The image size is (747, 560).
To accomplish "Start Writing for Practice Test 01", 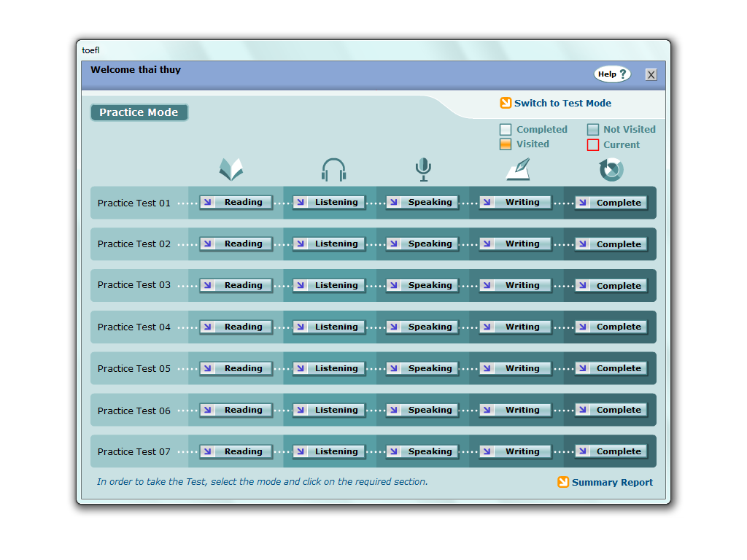I will (x=515, y=203).
